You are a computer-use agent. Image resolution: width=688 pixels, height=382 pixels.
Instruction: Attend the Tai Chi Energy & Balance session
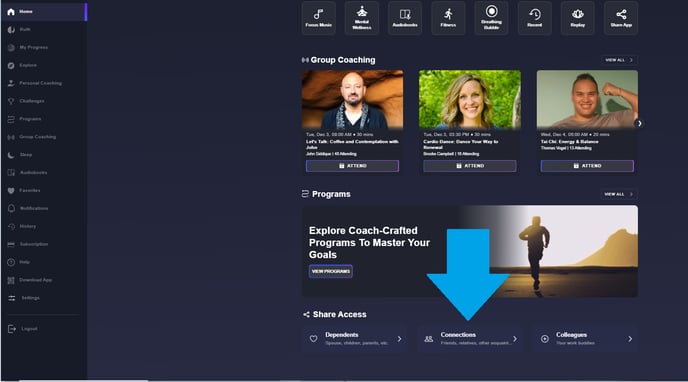pos(587,166)
